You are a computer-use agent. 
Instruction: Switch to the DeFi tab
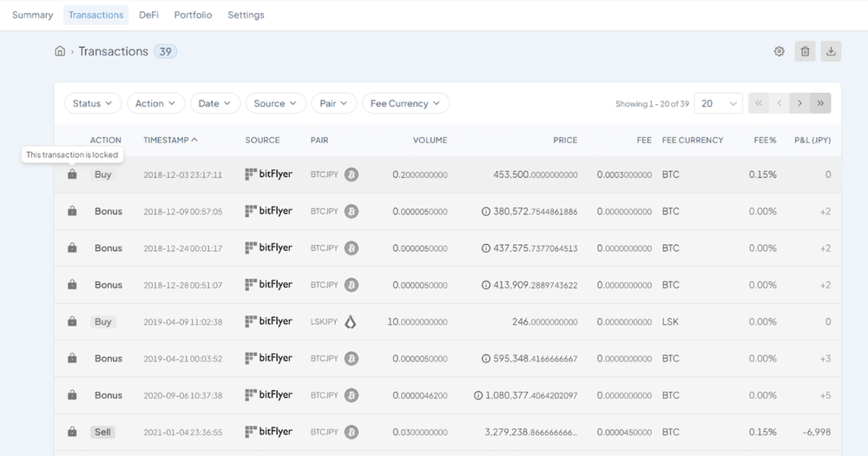(x=148, y=15)
